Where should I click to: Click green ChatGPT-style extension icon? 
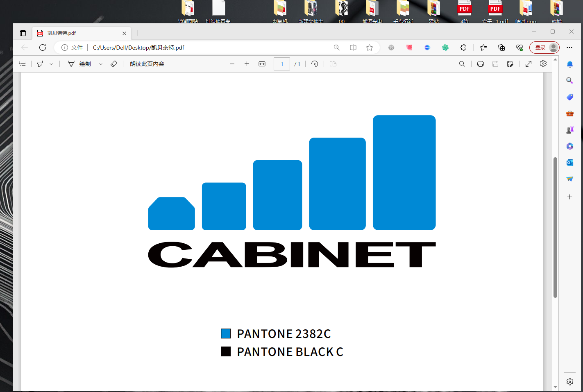coord(445,48)
